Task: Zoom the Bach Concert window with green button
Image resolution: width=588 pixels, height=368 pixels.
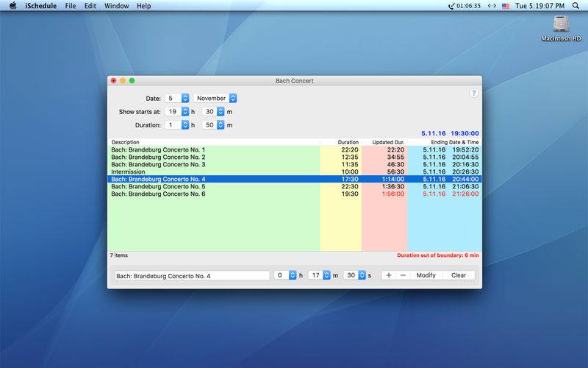Action: pos(132,81)
